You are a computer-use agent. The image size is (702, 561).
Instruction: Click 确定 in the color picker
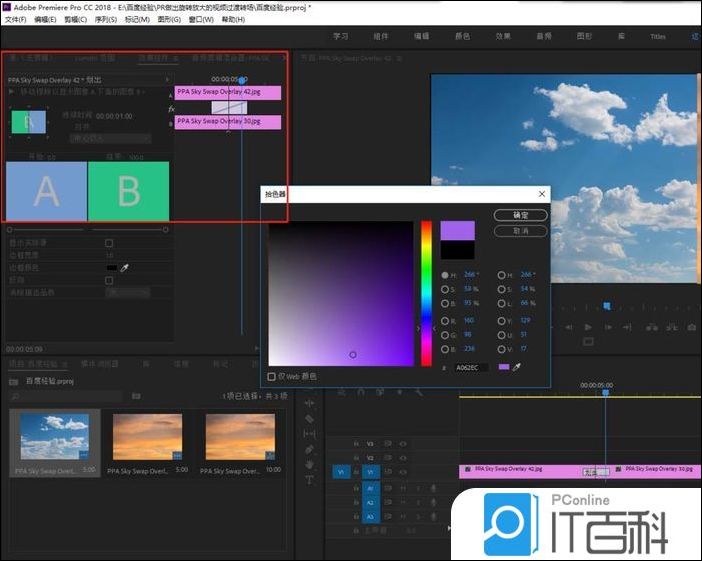520,215
